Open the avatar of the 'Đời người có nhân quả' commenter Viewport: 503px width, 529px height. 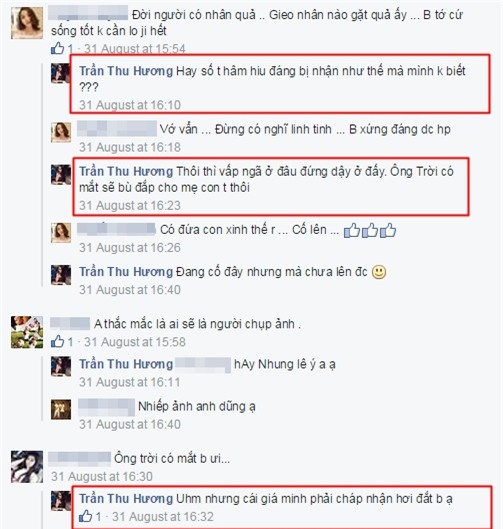27,23
